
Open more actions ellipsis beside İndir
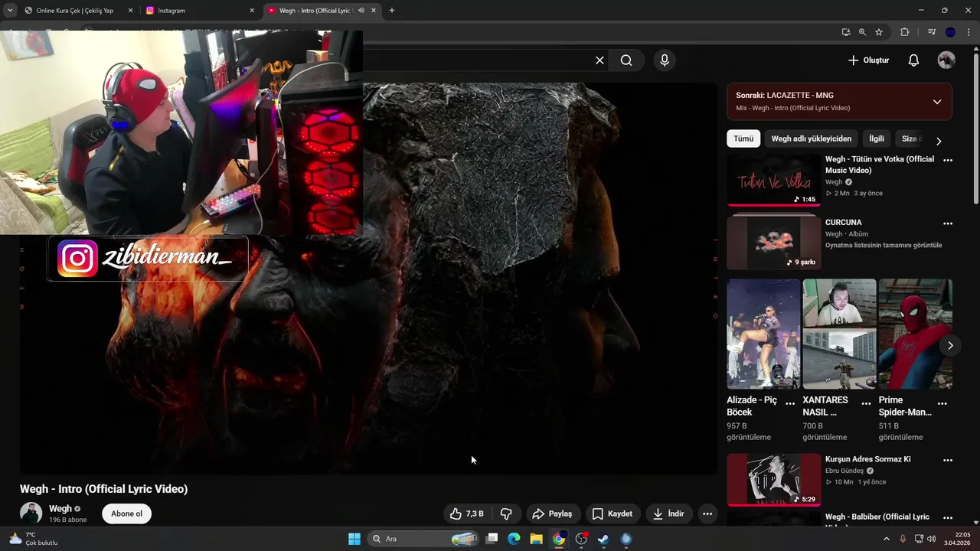[707, 514]
